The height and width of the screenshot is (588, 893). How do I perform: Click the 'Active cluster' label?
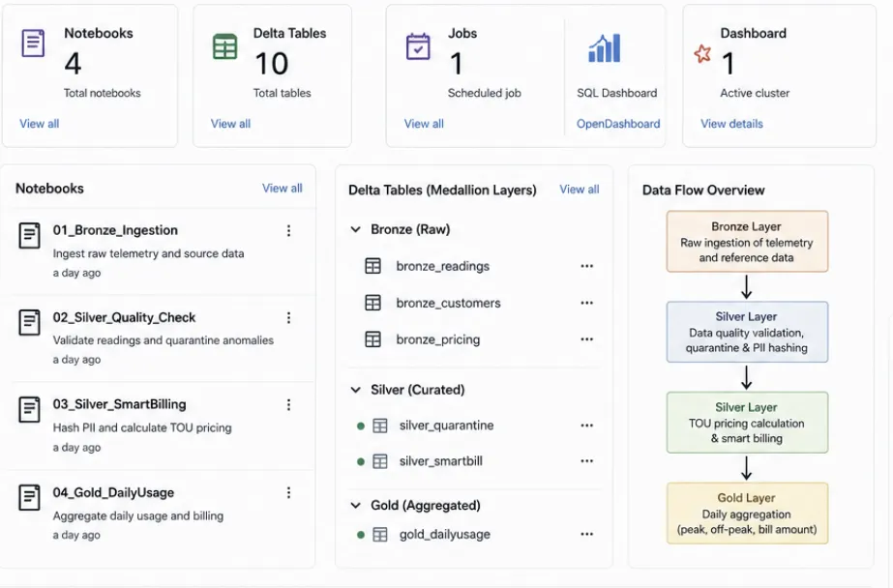click(x=755, y=93)
